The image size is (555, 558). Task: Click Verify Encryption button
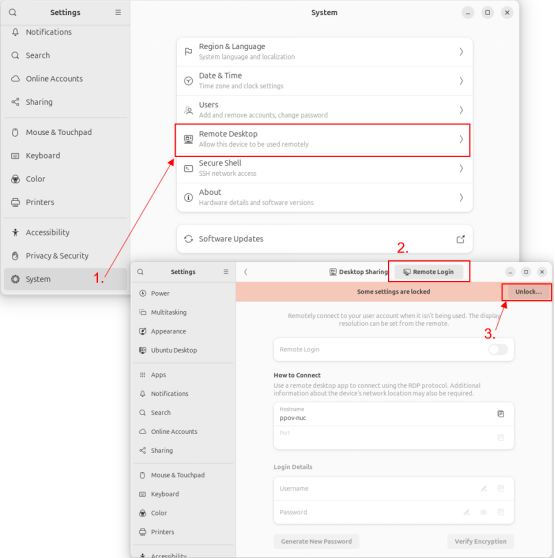pos(480,542)
